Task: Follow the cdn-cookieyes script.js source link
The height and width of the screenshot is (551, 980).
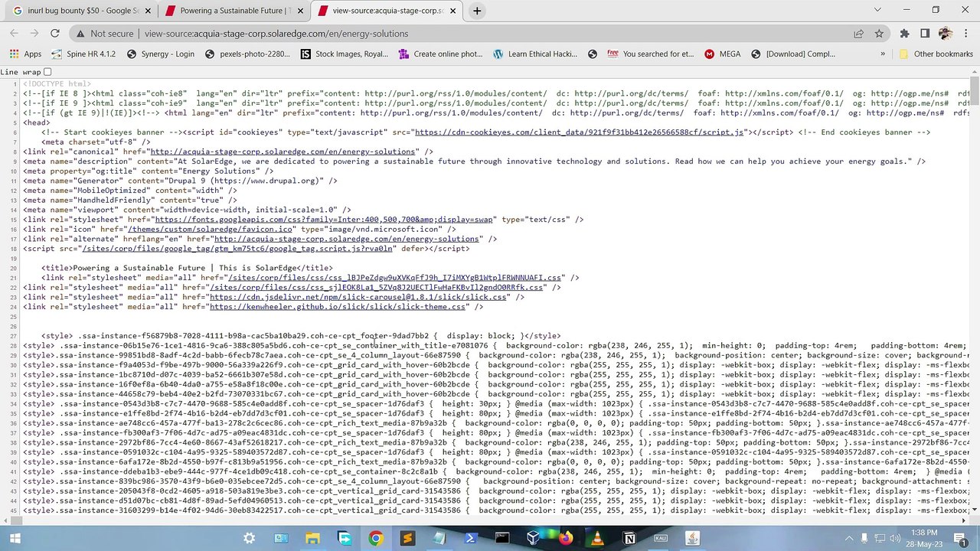Action: pos(579,132)
